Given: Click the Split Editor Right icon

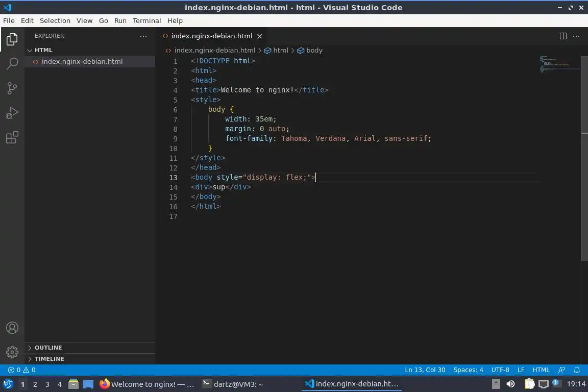Looking at the screenshot, I should tap(563, 36).
